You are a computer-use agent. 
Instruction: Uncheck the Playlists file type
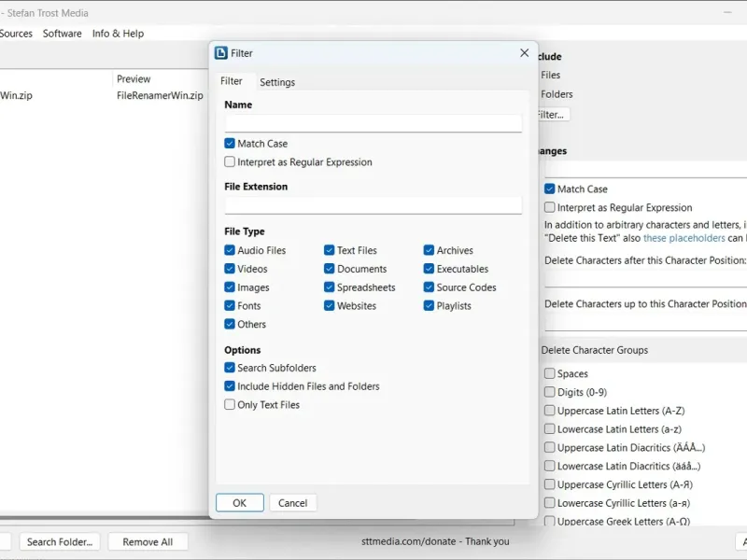pos(429,306)
